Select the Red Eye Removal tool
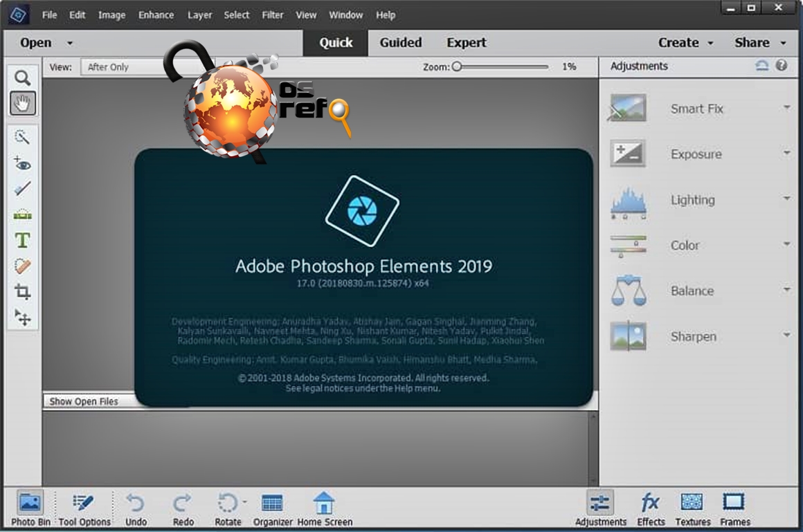 23,164
